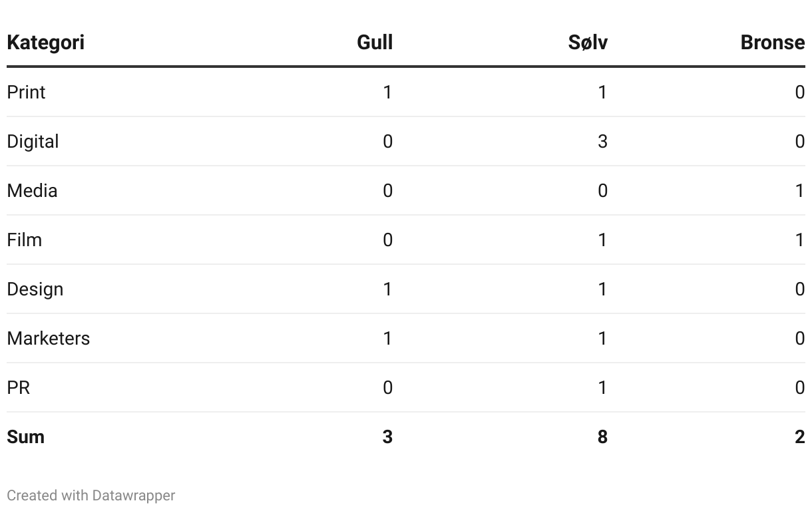Click the PR row's Sølv value
The width and height of the screenshot is (812, 511).
pyautogui.click(x=602, y=388)
